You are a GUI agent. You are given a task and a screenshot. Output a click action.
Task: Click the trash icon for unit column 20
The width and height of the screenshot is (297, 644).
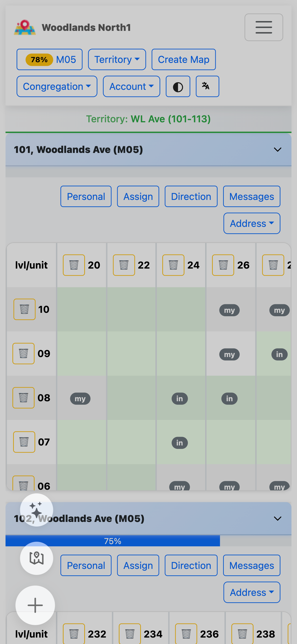pyautogui.click(x=73, y=265)
